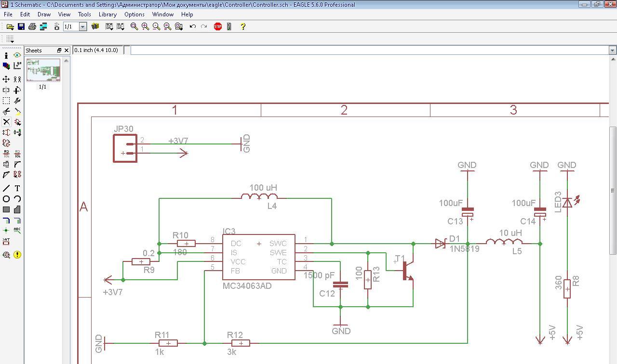Click the Stop sign icon in the toolbar
Image resolution: width=617 pixels, height=364 pixels.
click(x=218, y=26)
